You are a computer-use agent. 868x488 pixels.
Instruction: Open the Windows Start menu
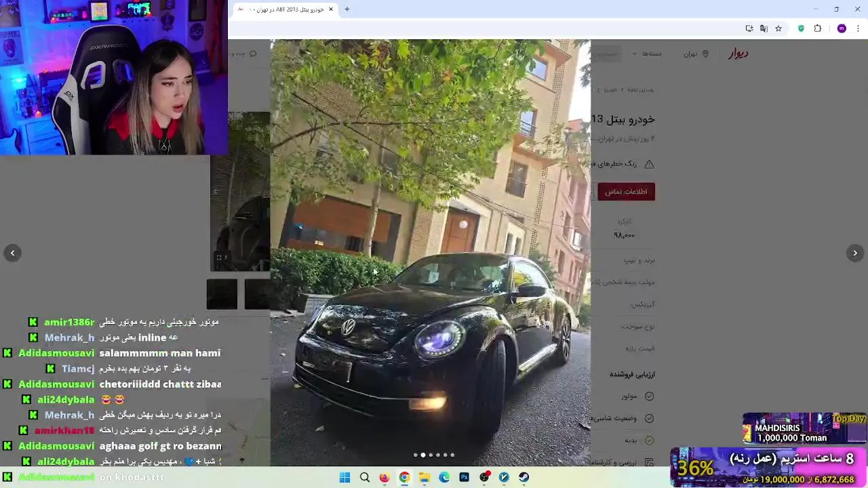(344, 477)
